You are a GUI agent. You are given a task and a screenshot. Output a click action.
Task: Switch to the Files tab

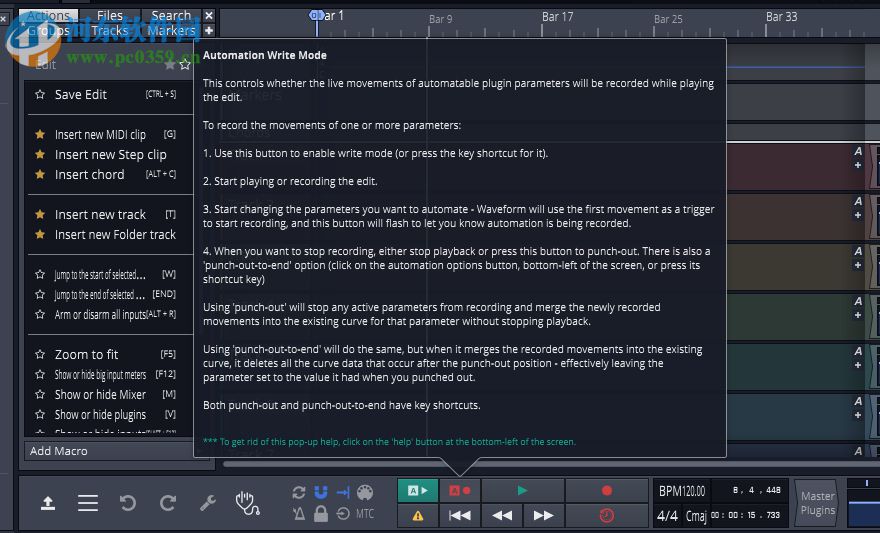[110, 16]
